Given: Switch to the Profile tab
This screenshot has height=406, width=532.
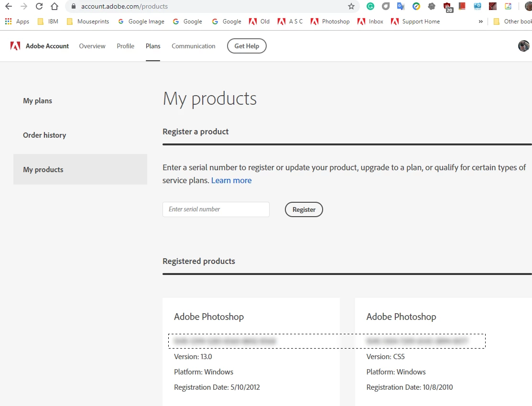Looking at the screenshot, I should [x=126, y=46].
